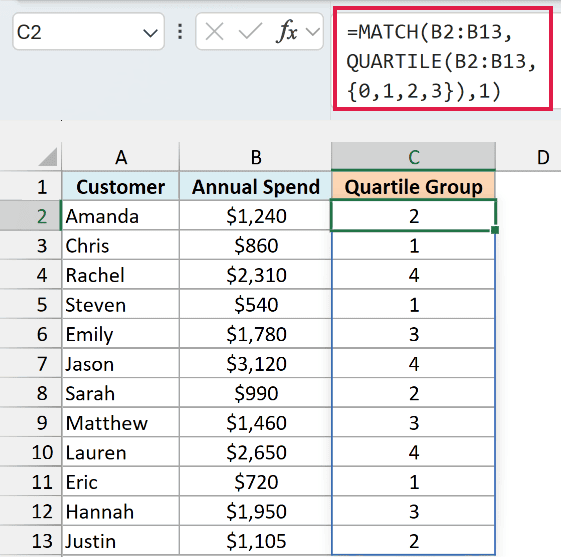Click the Quartile Group header cell
Viewport: 561px width, 557px height.
413,186
